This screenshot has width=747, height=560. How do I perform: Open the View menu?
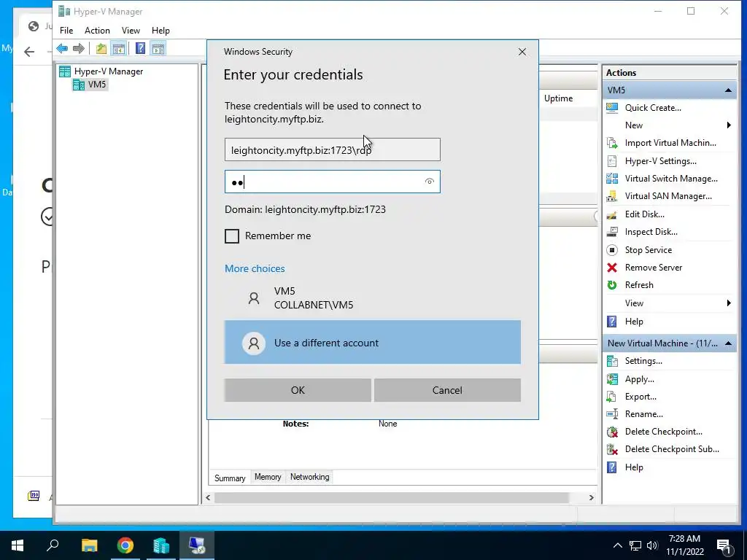(x=131, y=31)
